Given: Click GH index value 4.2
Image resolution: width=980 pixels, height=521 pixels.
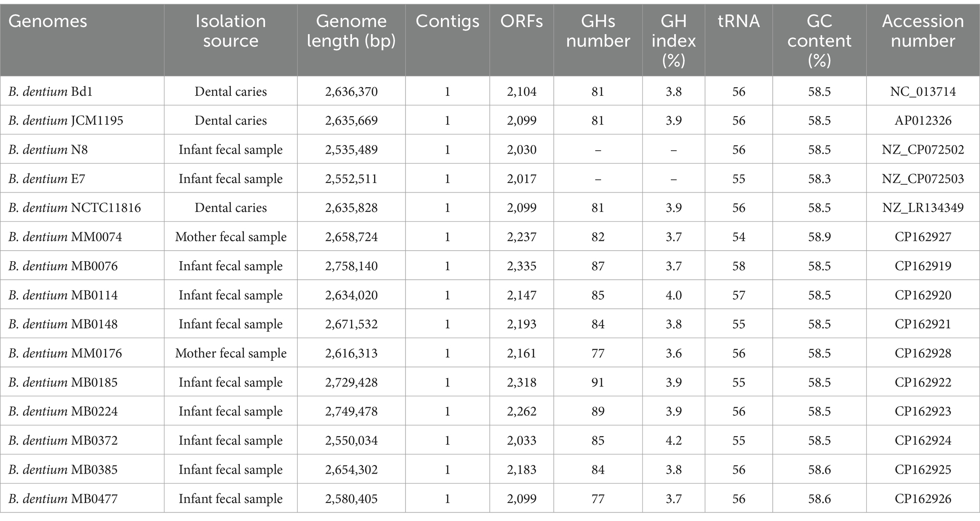Looking at the screenshot, I should (x=673, y=440).
